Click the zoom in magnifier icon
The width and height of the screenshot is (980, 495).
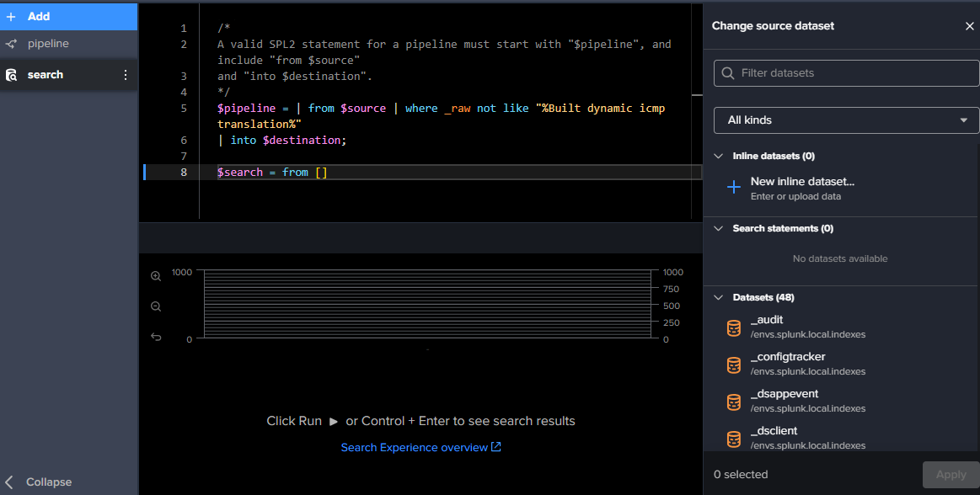(156, 276)
